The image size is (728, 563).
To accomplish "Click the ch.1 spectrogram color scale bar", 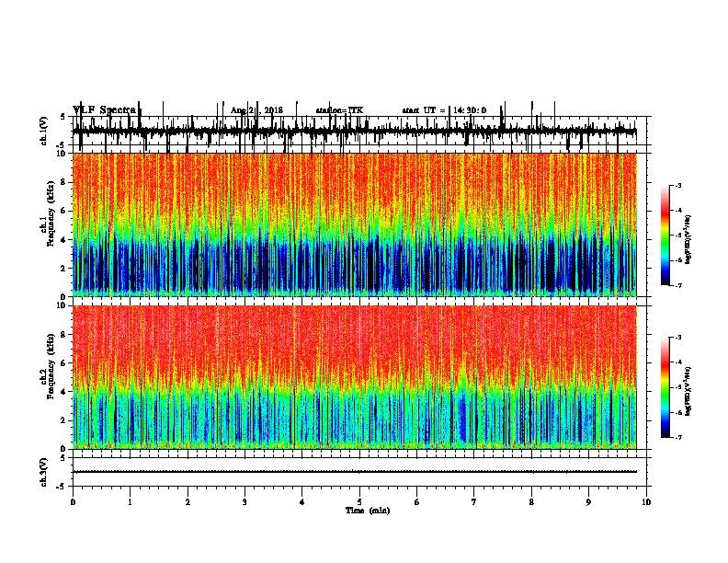I will [x=665, y=236].
